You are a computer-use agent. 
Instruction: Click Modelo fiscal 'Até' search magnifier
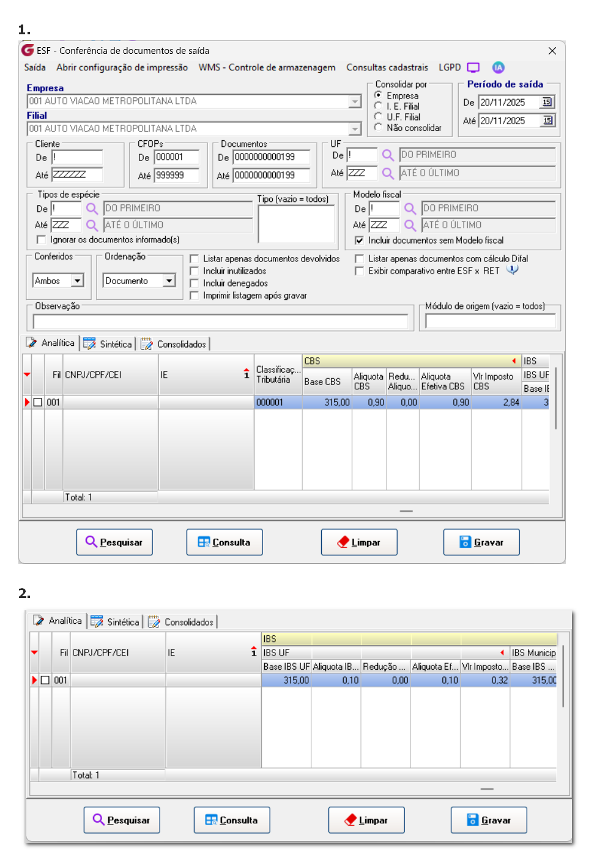[410, 225]
